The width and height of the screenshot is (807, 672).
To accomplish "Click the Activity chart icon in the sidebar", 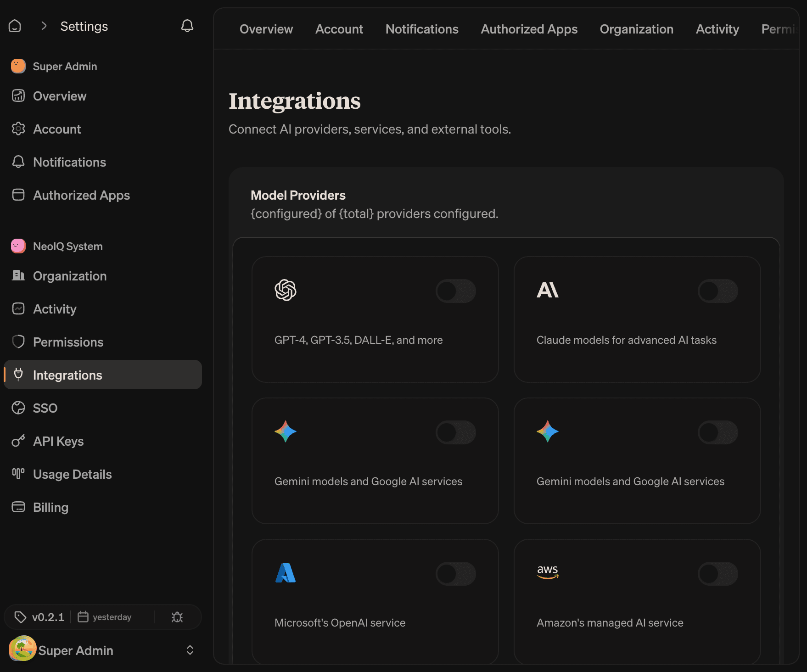I will pos(18,308).
